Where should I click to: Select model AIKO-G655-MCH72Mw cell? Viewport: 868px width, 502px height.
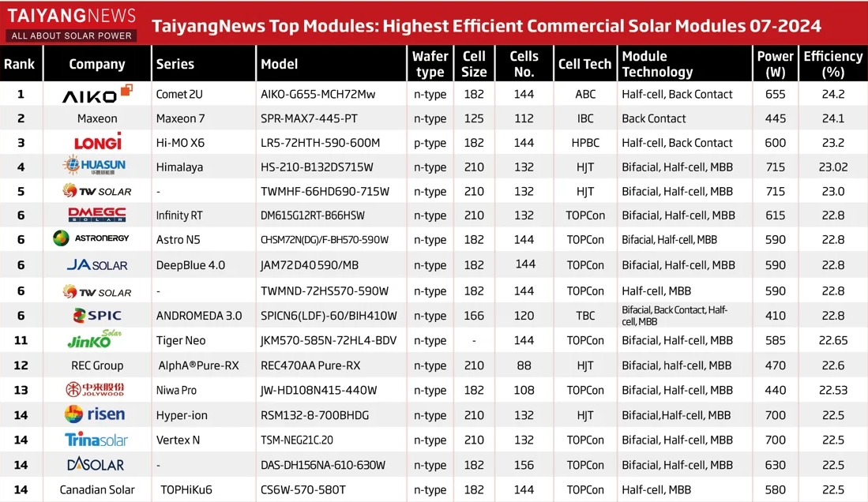(318, 94)
